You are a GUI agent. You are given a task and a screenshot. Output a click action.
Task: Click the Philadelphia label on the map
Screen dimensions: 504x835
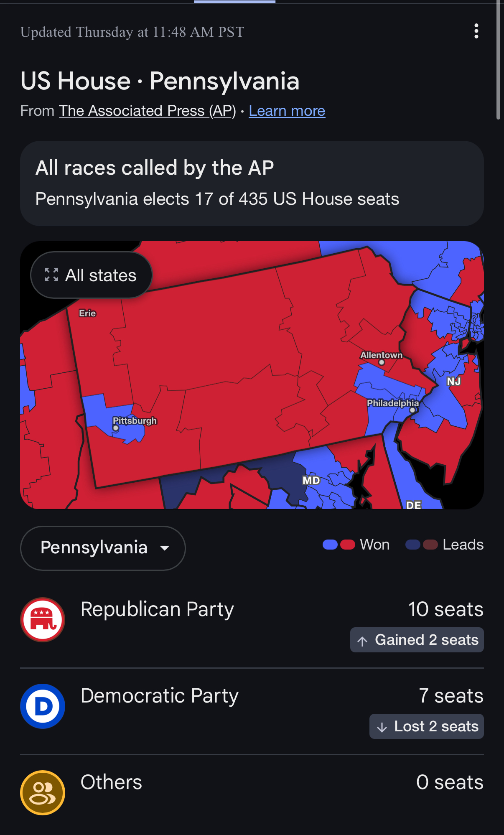click(x=392, y=403)
